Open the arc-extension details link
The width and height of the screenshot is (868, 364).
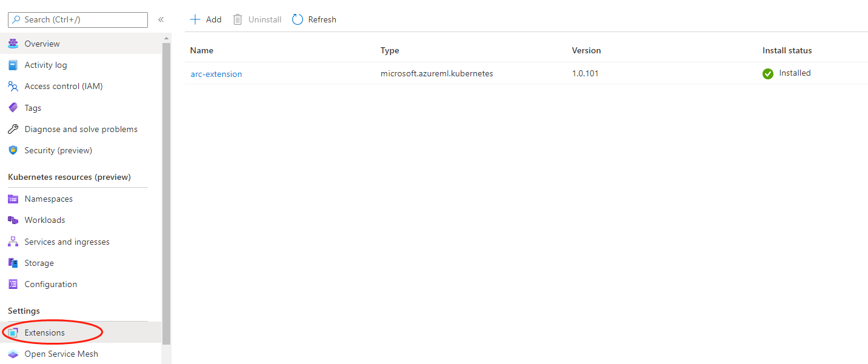pyautogui.click(x=216, y=73)
